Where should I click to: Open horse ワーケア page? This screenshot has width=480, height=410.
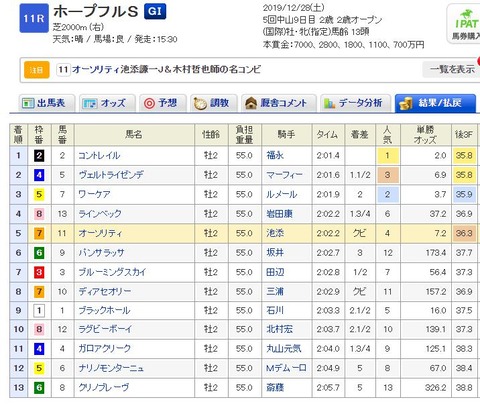pos(94,194)
